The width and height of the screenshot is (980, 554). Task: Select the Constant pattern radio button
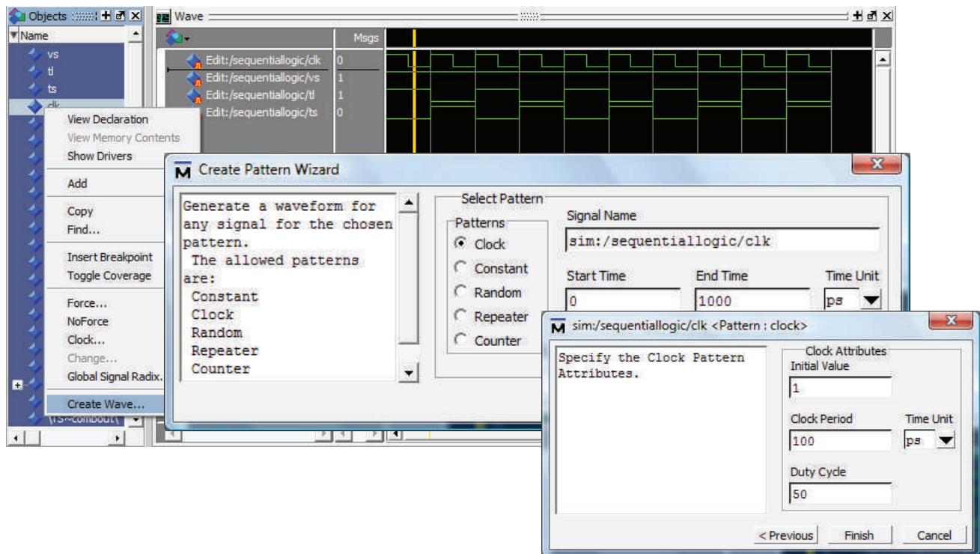tap(461, 268)
